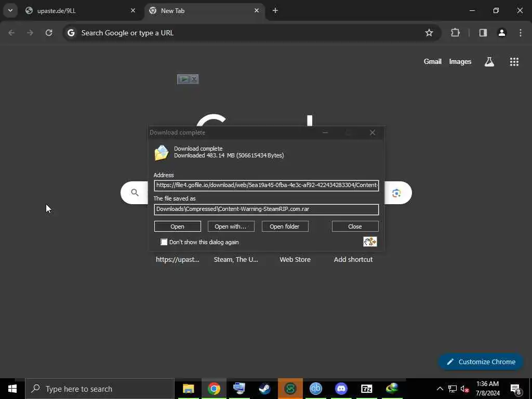Click the drag-and-drop hand icon in dialog

click(370, 242)
